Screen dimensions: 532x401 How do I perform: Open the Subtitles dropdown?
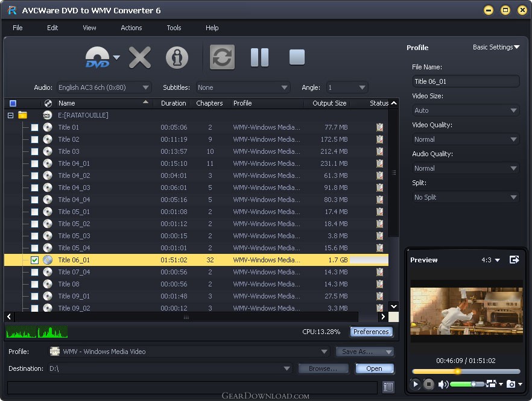[243, 87]
